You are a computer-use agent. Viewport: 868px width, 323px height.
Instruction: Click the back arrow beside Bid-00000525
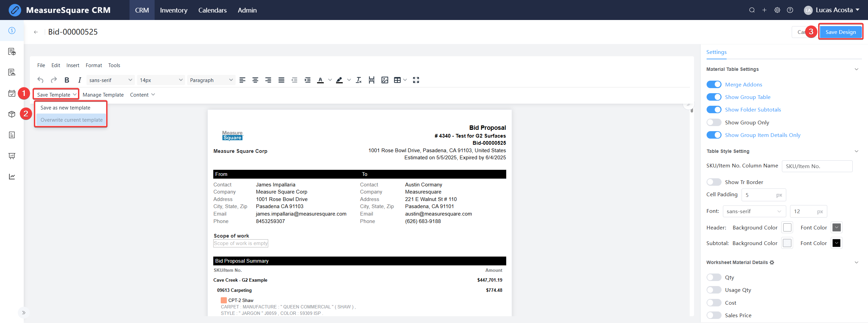(x=36, y=32)
